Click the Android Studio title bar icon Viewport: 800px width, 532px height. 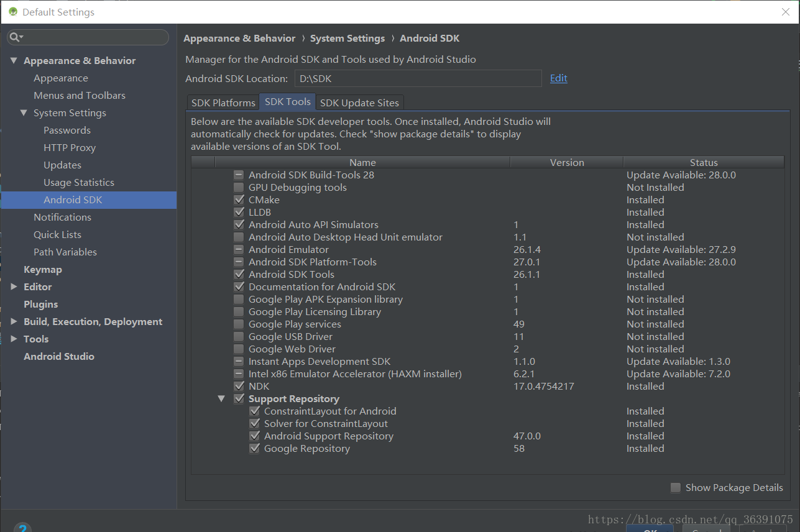[12, 12]
